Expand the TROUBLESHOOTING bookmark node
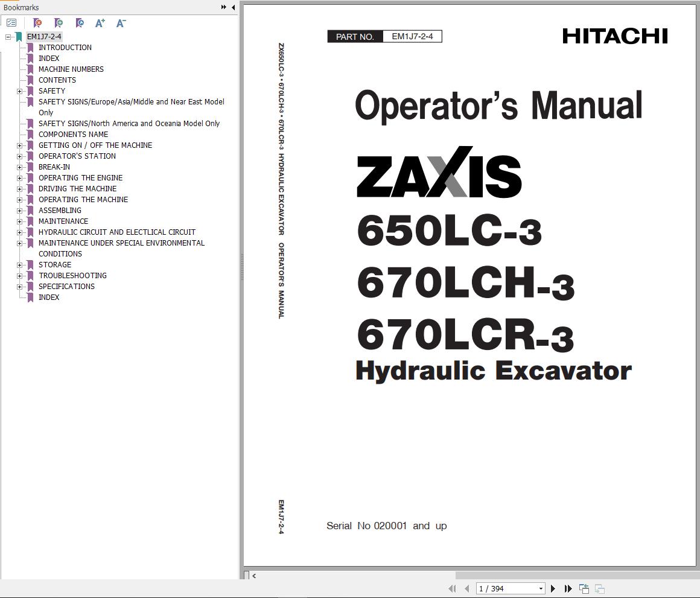Viewport: 700px width, 598px height. [20, 276]
